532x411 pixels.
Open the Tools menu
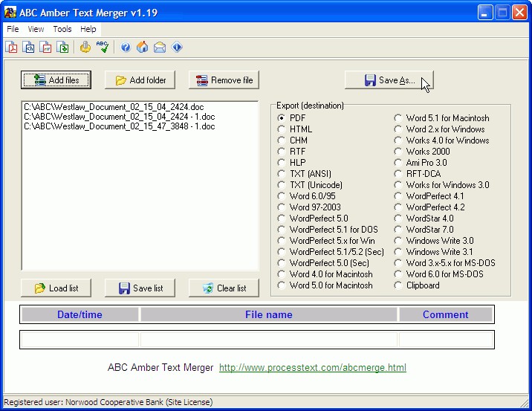pos(62,29)
